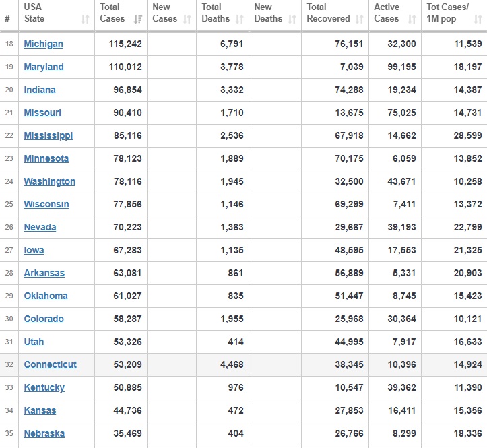Viewport: 487px width, 448px height.
Task: Select Michigan's total cases cell 115,242
Action: (125, 44)
